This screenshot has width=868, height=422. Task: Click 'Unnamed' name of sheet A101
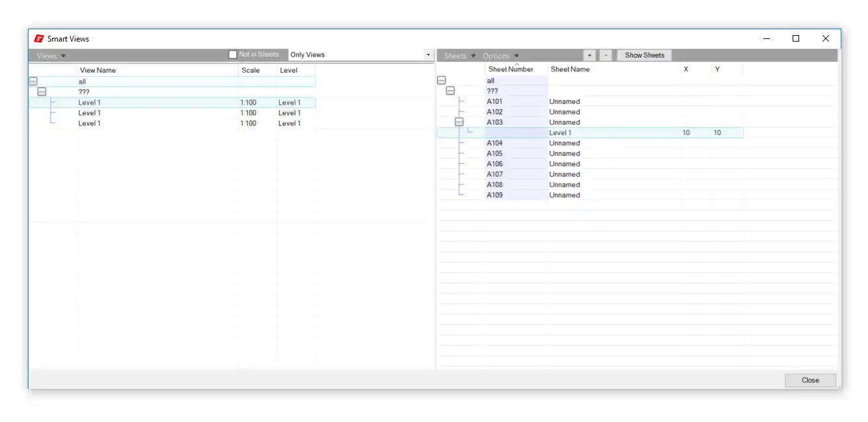[x=565, y=101]
